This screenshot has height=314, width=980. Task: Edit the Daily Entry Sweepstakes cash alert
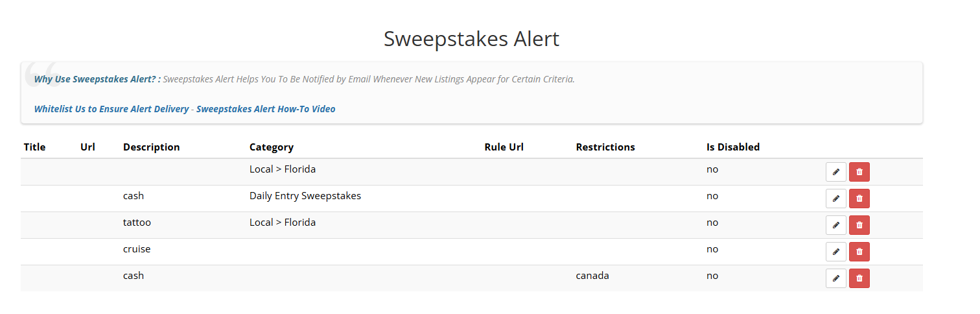(x=835, y=199)
